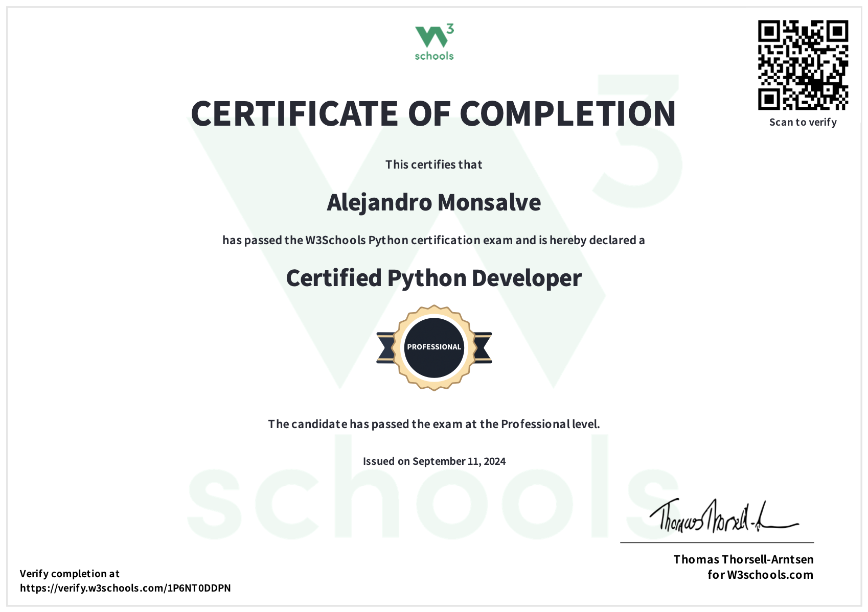Click the 'Issued on September 11, 2024' date
The height and width of the screenshot is (612, 868).
[434, 461]
